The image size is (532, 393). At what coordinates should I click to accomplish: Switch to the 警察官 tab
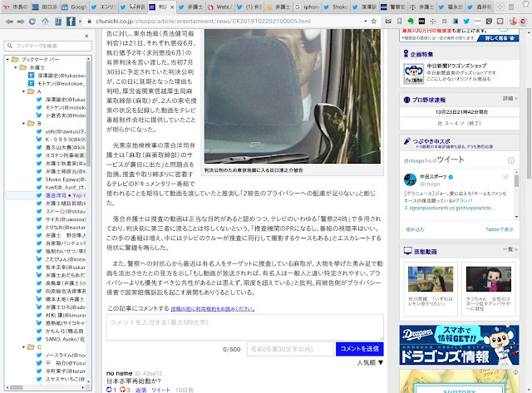[393, 7]
